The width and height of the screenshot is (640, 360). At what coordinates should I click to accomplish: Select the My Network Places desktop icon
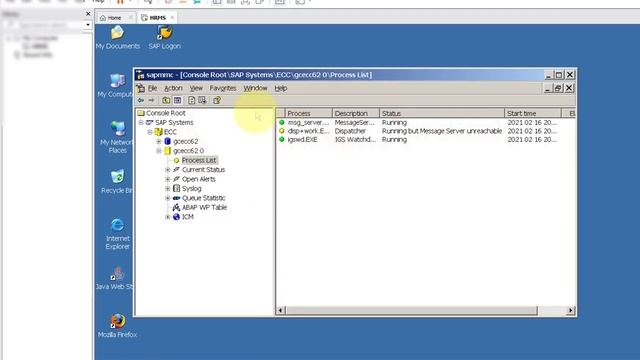[x=118, y=128]
